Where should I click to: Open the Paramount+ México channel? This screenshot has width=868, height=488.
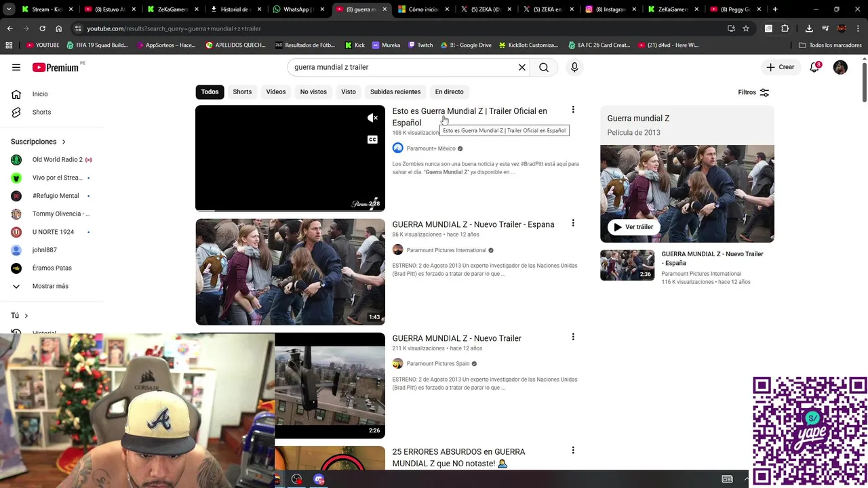tap(431, 148)
